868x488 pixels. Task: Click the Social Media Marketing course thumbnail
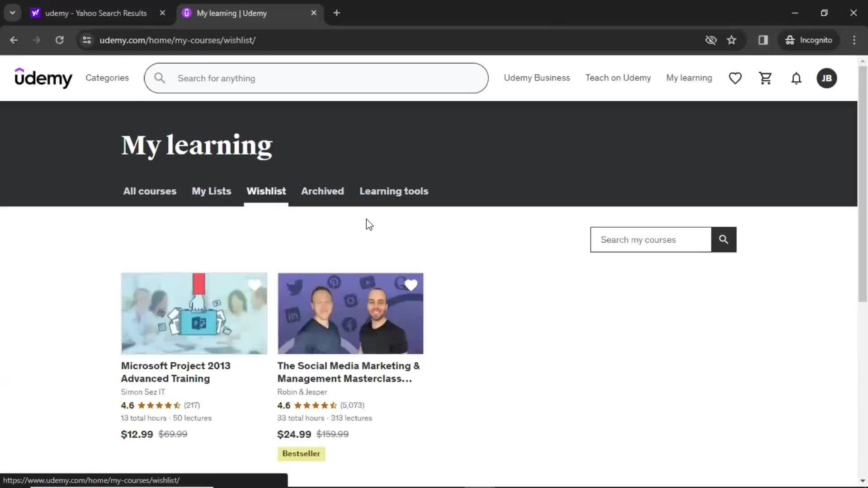[350, 313]
